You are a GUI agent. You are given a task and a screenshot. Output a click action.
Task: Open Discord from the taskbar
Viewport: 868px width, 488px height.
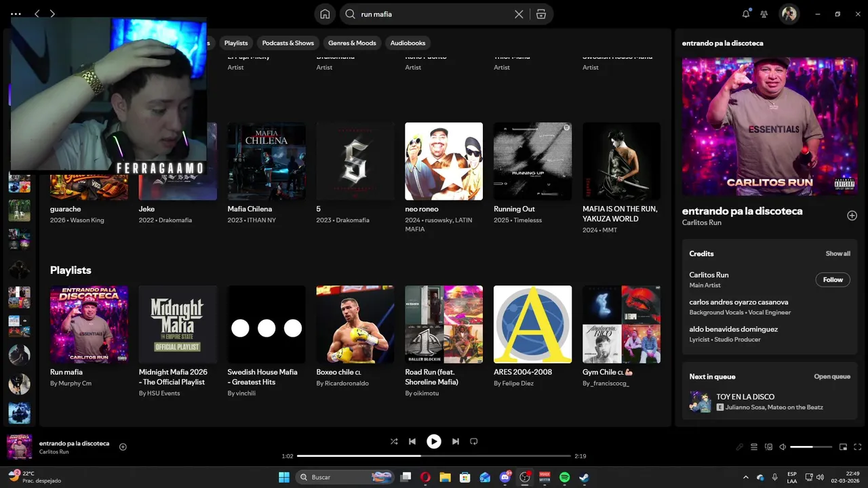point(505,477)
